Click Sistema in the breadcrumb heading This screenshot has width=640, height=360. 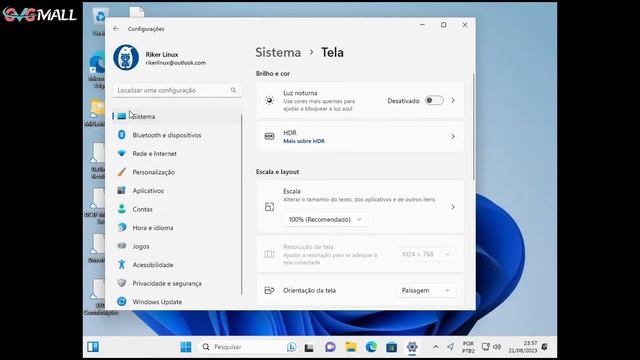pos(278,52)
